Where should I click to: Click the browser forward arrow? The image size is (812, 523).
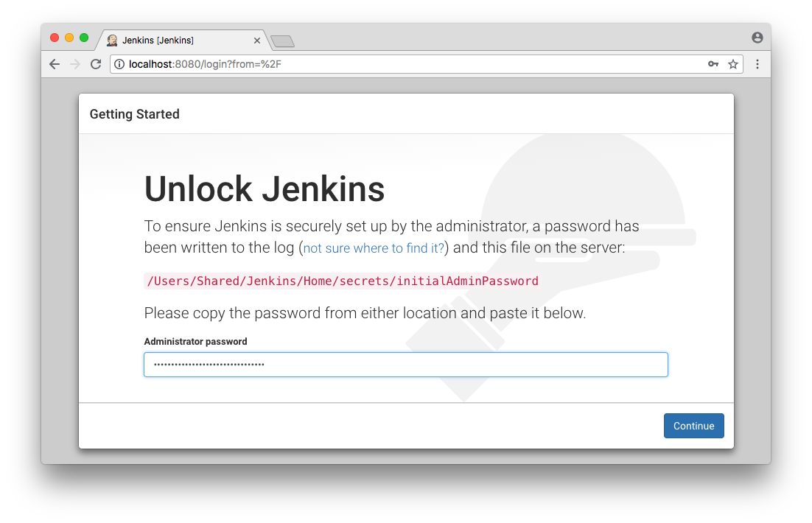tap(74, 64)
